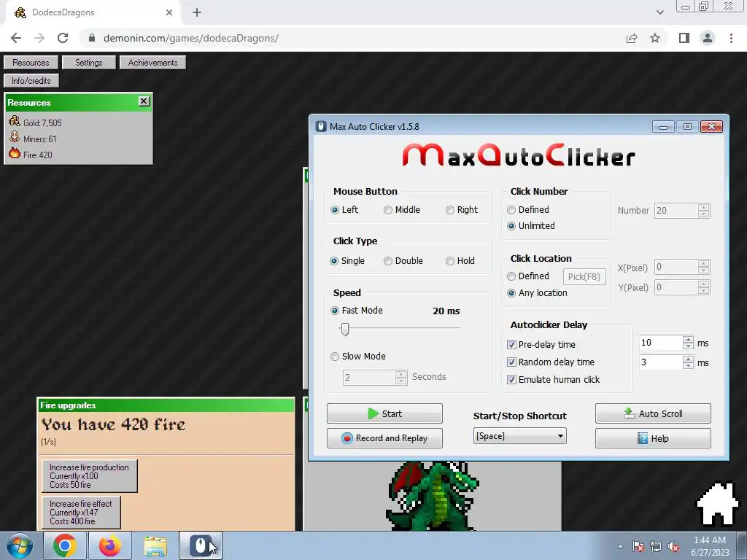Open Firefox from the taskbar
The width and height of the screenshot is (747, 560).
pyautogui.click(x=109, y=545)
